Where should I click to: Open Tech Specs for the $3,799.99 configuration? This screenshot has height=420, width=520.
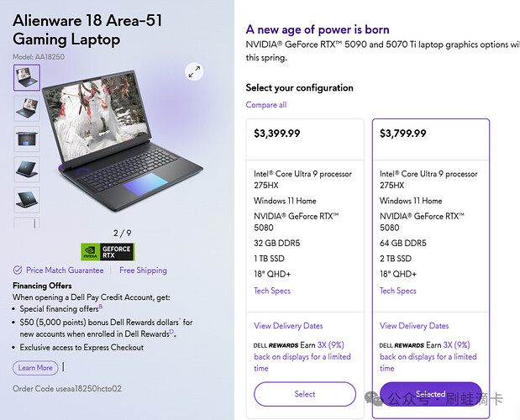[x=398, y=291]
